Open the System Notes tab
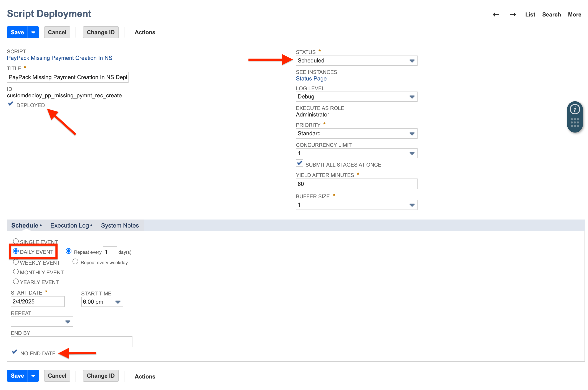Screen dimensions: 588x390 [120, 225]
